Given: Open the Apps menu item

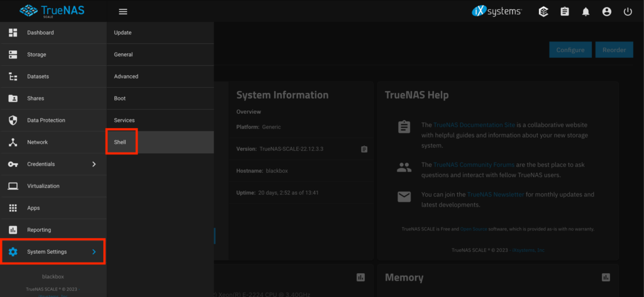Looking at the screenshot, I should pyautogui.click(x=53, y=208).
